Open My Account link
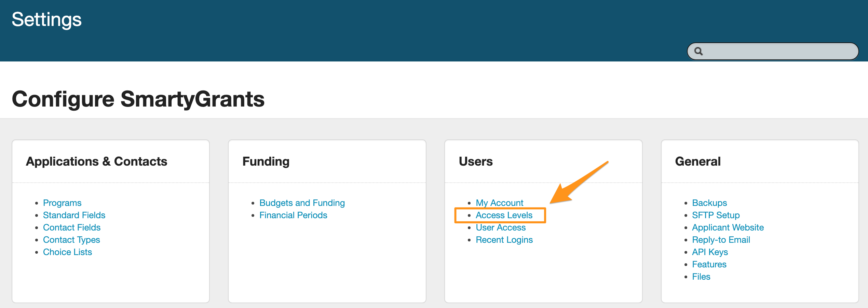868x308 pixels. click(x=499, y=203)
